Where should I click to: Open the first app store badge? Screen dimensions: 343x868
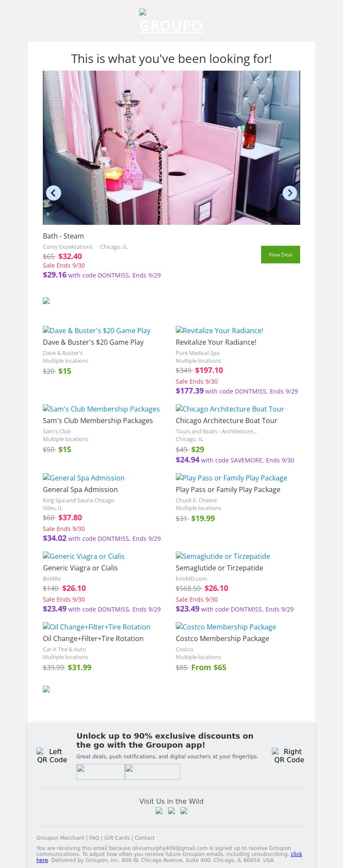point(100,772)
